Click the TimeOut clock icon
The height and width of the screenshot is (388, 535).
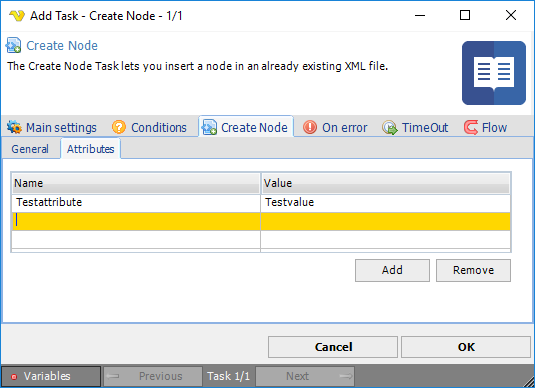(x=390, y=127)
